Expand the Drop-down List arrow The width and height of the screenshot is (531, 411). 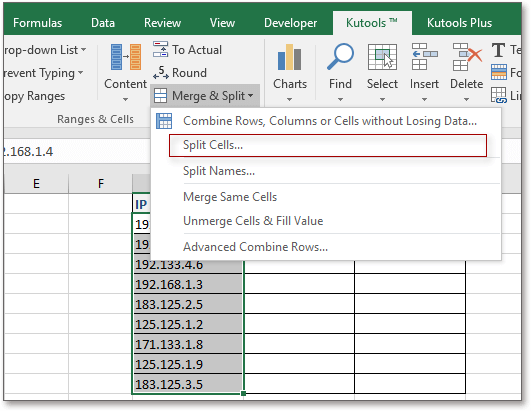coord(83,50)
